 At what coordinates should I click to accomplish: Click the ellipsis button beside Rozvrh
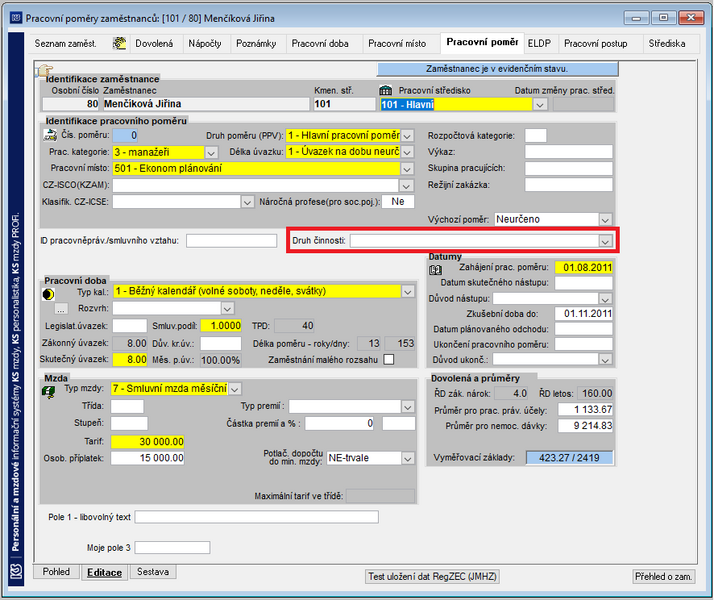(x=61, y=310)
